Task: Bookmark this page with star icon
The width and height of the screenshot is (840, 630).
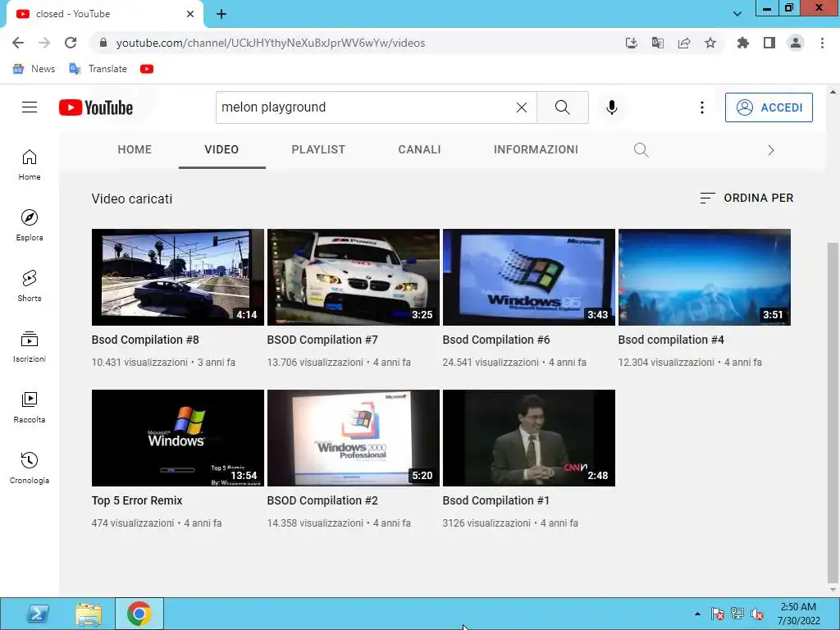Action: (x=710, y=43)
